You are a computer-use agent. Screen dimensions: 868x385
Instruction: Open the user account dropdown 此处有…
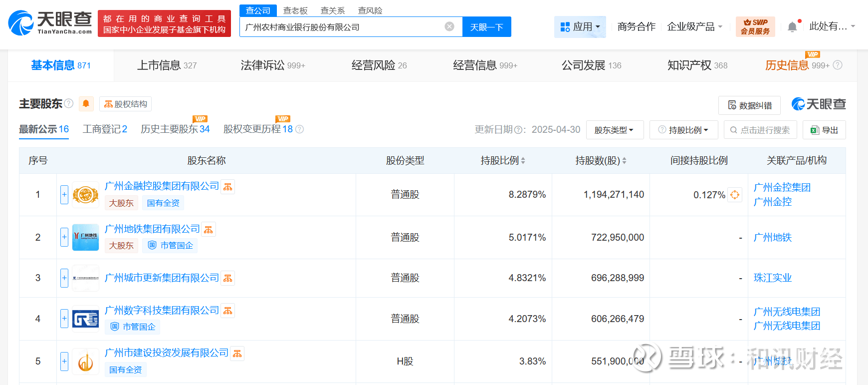(832, 26)
